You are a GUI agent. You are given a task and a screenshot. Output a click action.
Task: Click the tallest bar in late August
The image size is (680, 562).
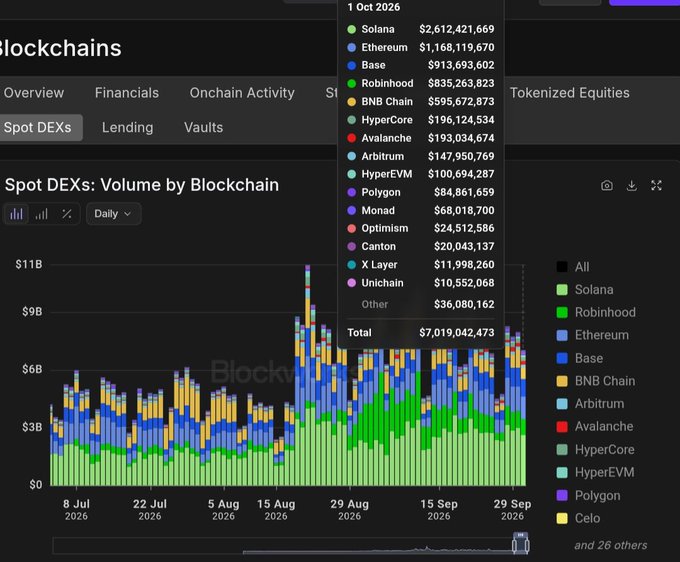coord(307,375)
